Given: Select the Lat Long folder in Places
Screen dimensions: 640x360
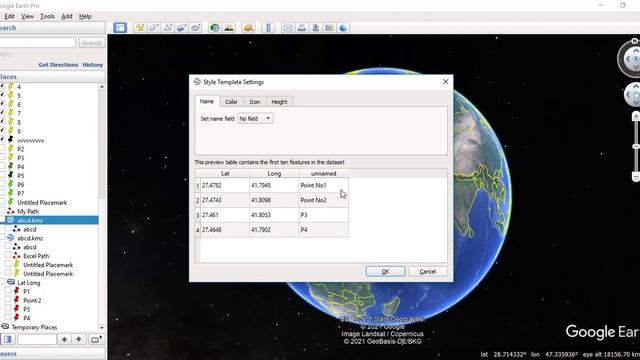Looking at the screenshot, I should (29, 282).
